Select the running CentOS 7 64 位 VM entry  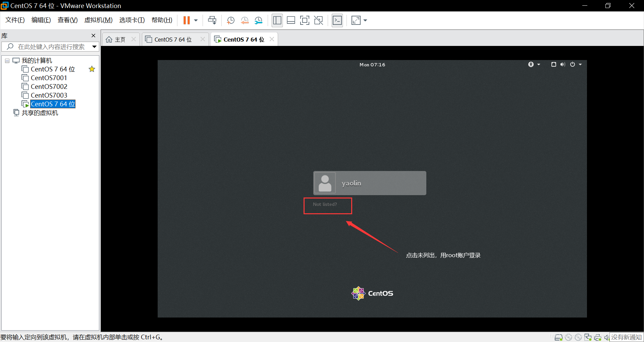(53, 104)
